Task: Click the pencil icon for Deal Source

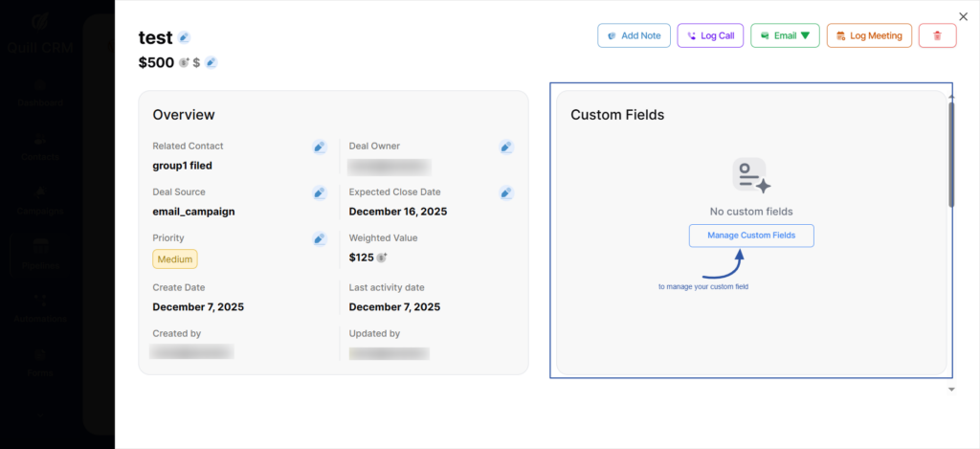Action: click(320, 192)
